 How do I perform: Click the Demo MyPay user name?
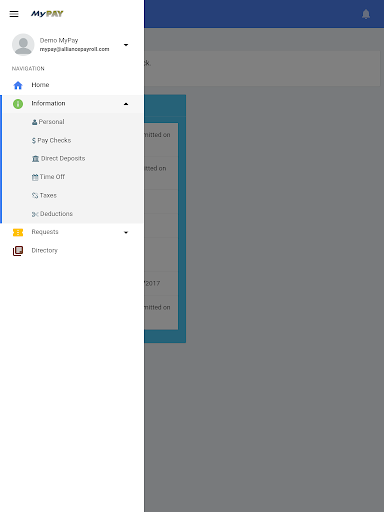(x=59, y=40)
